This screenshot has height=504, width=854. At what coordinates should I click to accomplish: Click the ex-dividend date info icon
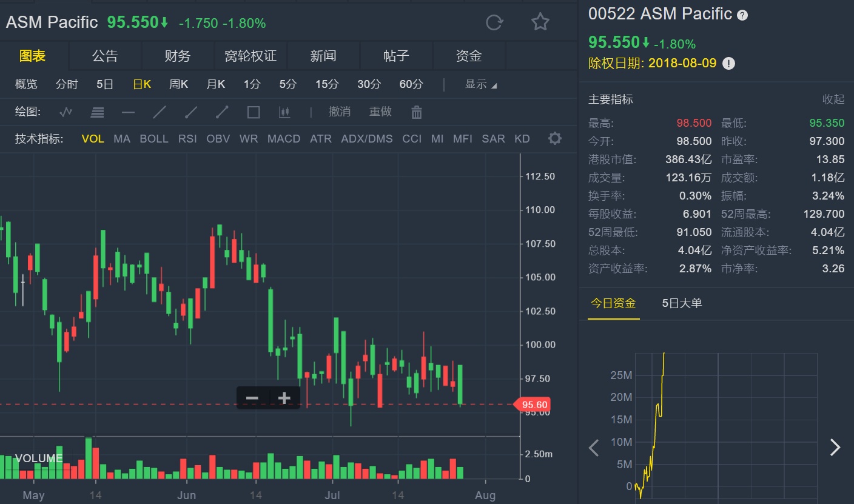(729, 63)
